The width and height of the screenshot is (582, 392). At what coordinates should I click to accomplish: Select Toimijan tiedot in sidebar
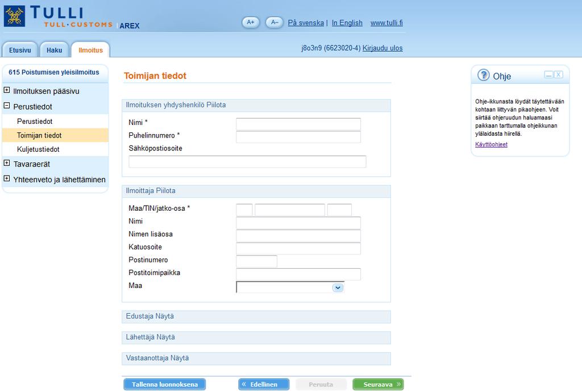coord(55,135)
